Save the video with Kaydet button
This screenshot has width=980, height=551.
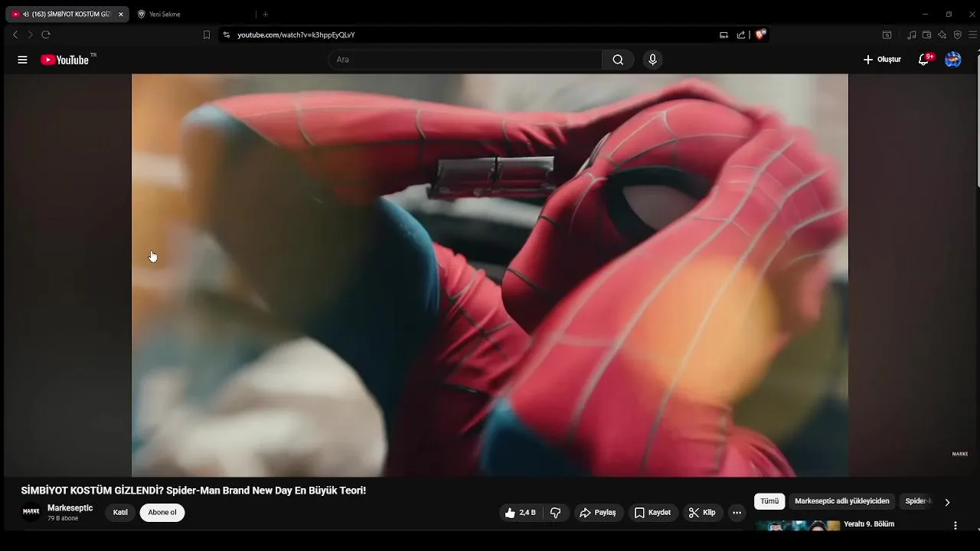click(652, 513)
